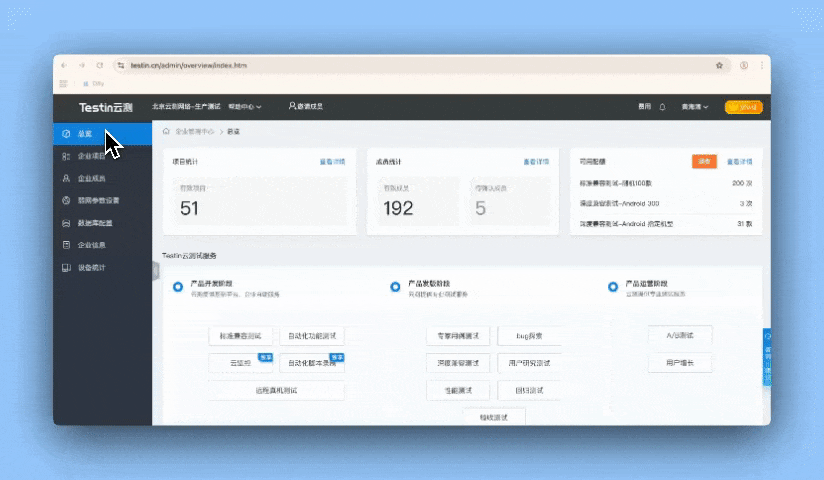This screenshot has height=480, width=824.
Task: Expand the 帮助中心 dropdown
Action: coord(245,106)
